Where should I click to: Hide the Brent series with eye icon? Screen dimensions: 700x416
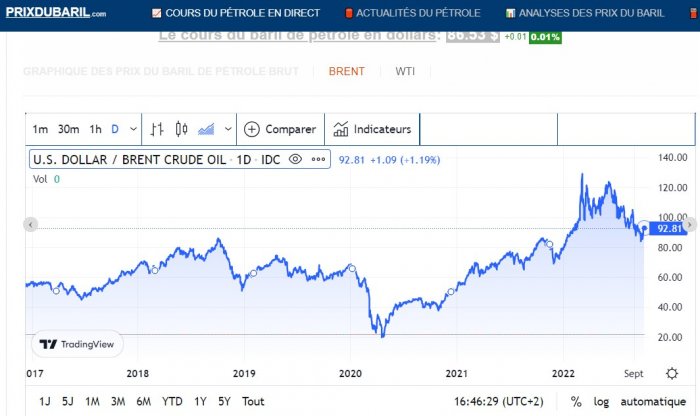295,159
